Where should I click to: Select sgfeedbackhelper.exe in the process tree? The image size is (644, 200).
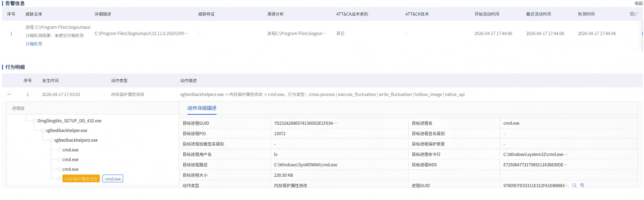click(x=66, y=130)
